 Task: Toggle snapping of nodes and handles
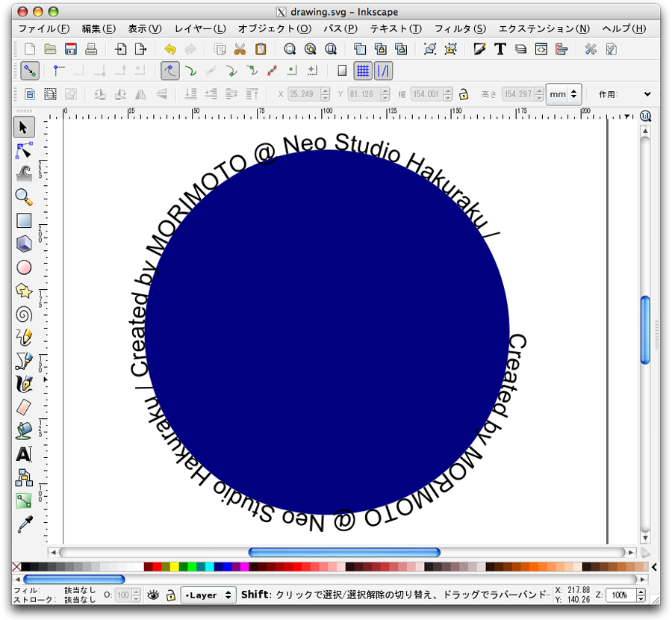(x=170, y=71)
